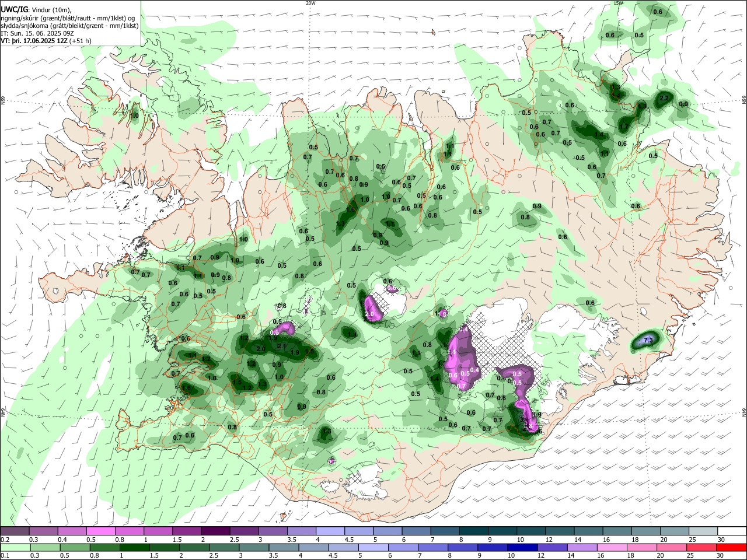Click the light green 0.1–0.3 rain swatch
The height and width of the screenshot is (560, 747).
16,547
